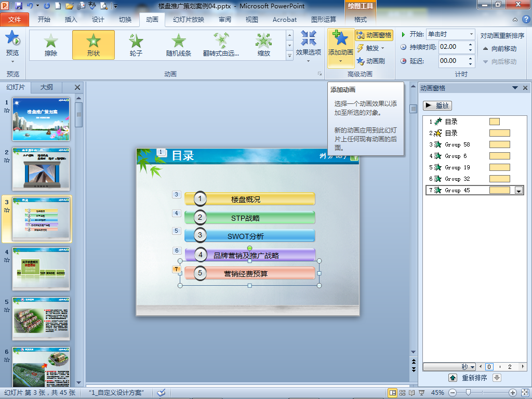The width and height of the screenshot is (532, 399).
Task: Select slide 1 thumbnail
Action: coord(41,119)
